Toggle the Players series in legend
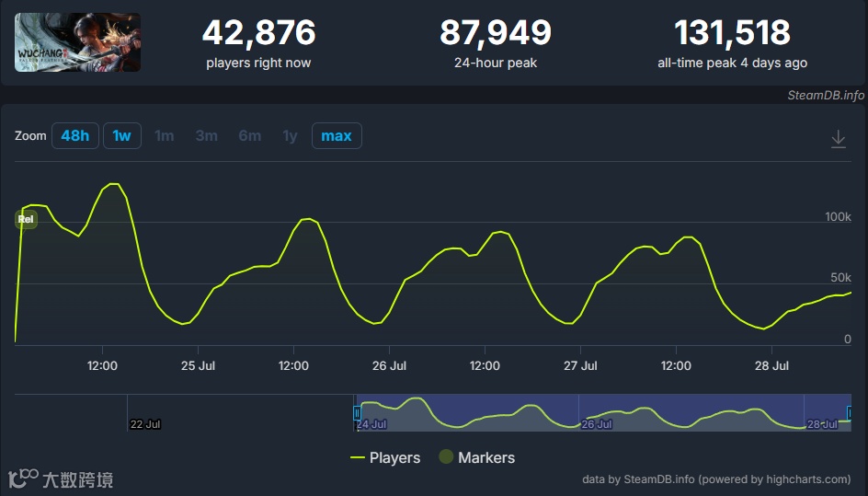This screenshot has height=496, width=868. (385, 457)
